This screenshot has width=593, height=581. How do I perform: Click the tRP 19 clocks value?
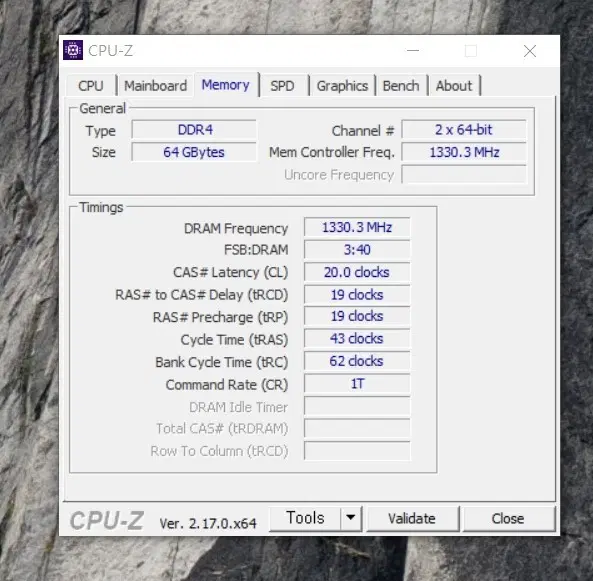pos(357,316)
